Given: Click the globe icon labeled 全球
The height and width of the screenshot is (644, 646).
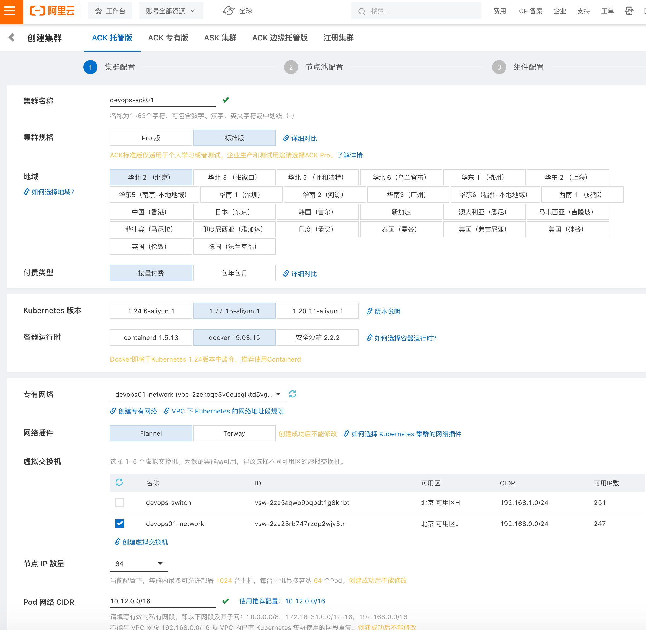Looking at the screenshot, I should tap(229, 11).
